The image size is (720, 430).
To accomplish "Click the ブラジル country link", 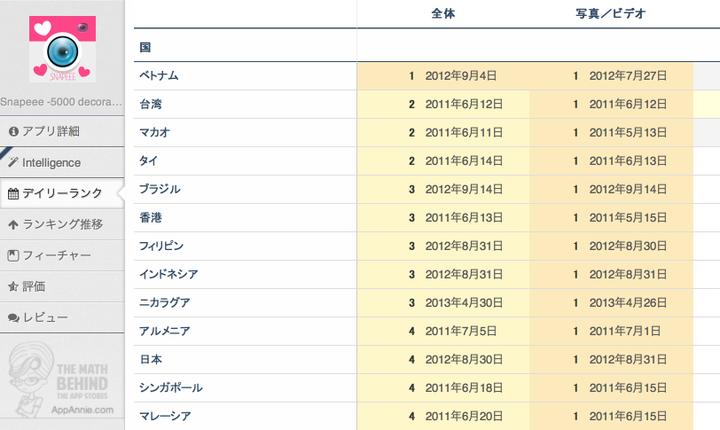I will pyautogui.click(x=160, y=189).
